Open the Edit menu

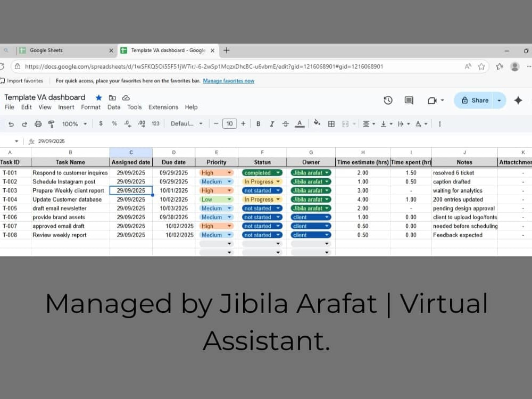pos(26,107)
